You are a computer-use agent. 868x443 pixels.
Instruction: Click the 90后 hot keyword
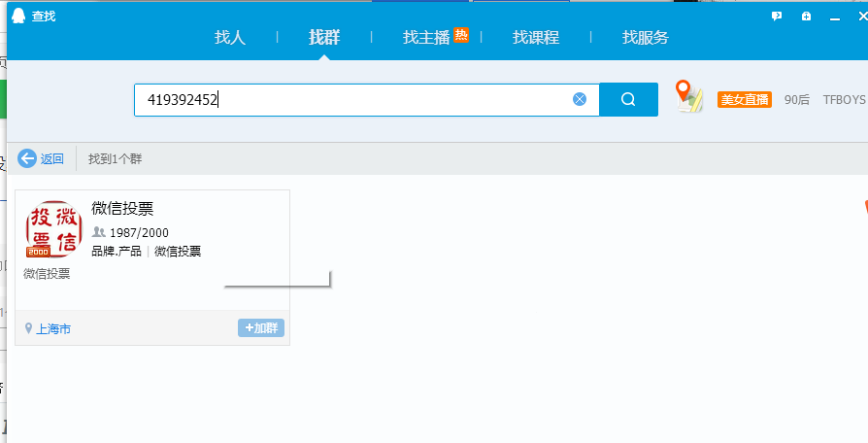coord(797,99)
